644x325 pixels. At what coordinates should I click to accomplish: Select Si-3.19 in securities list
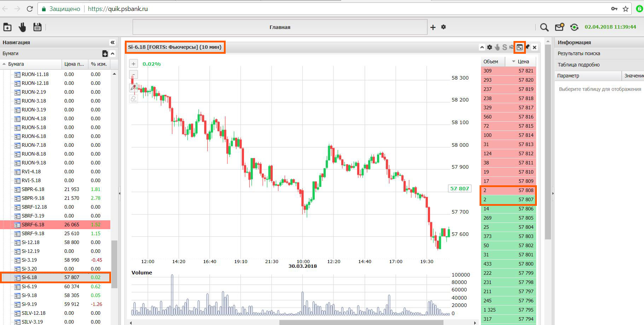55,260
